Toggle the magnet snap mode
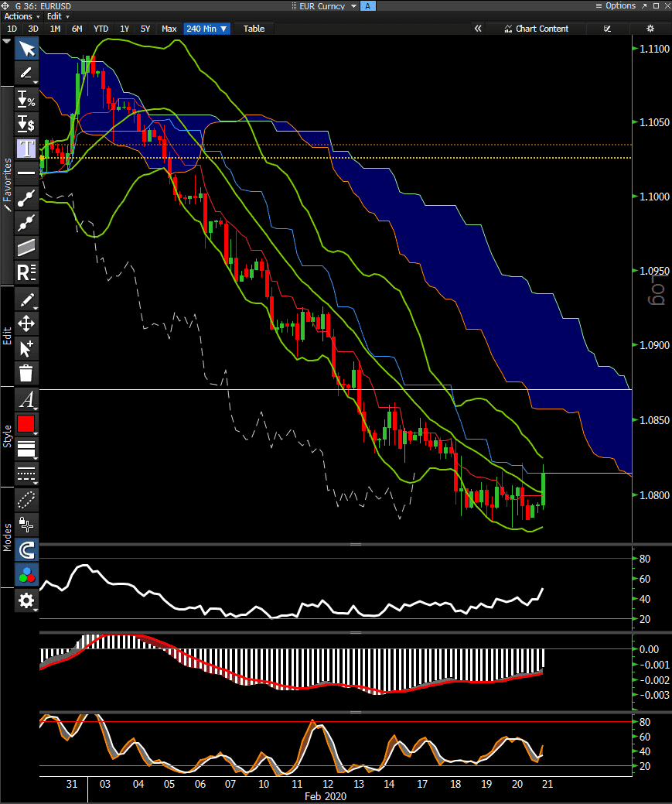The width and height of the screenshot is (672, 804). (x=26, y=549)
